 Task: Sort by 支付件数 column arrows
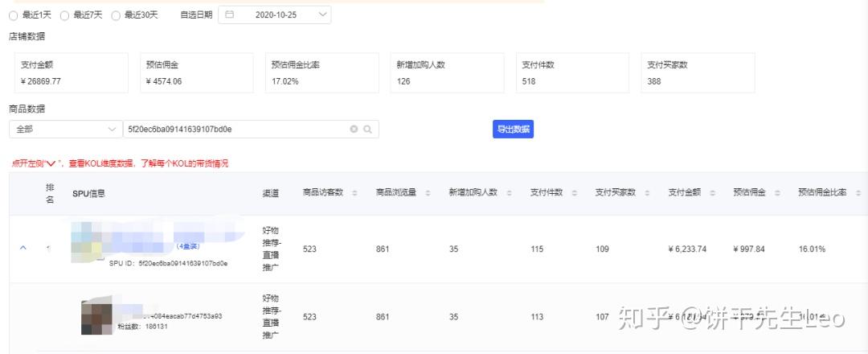(575, 193)
